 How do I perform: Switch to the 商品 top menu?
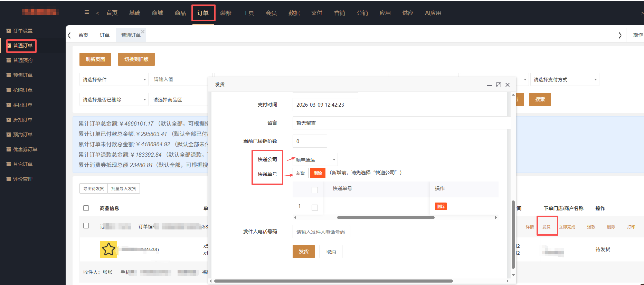180,13
